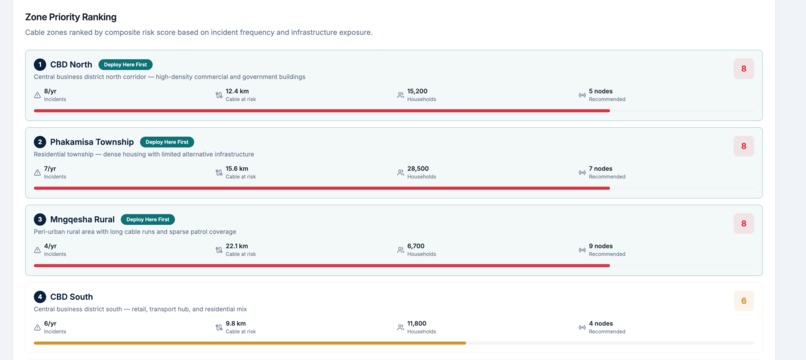Click risk score 8 badge for CBD North

click(x=743, y=69)
